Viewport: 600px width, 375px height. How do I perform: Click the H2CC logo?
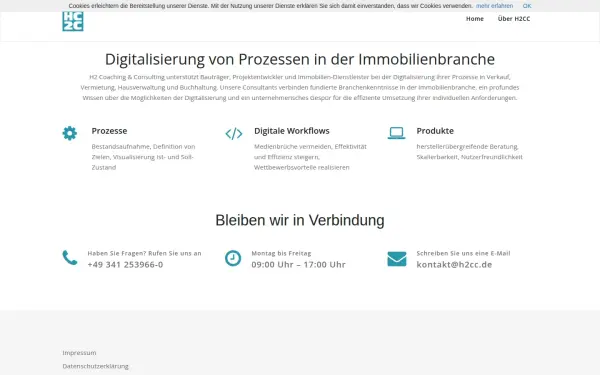click(x=73, y=21)
